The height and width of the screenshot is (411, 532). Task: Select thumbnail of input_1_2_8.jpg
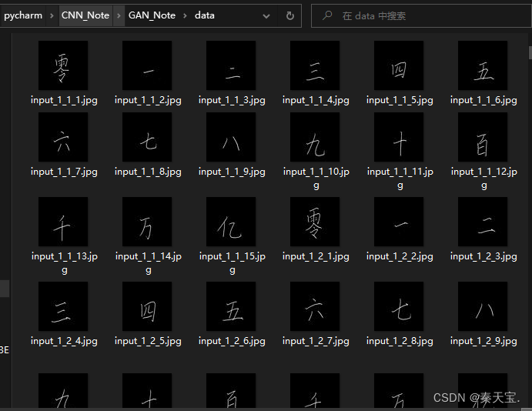[399, 306]
